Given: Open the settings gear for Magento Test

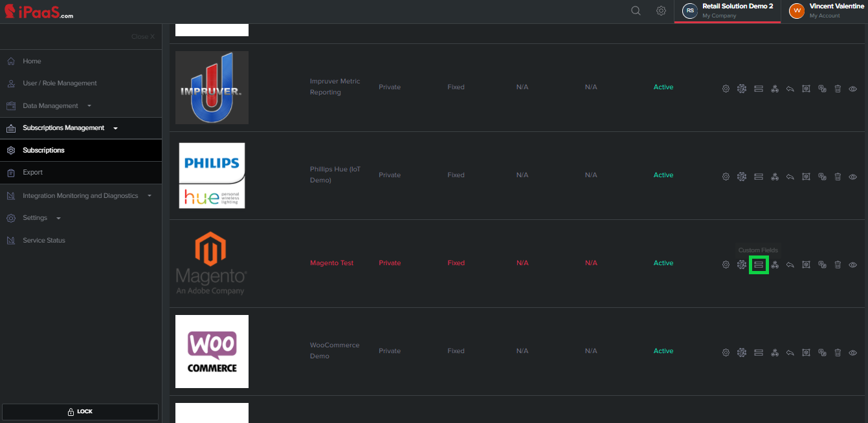Looking at the screenshot, I should click(726, 265).
